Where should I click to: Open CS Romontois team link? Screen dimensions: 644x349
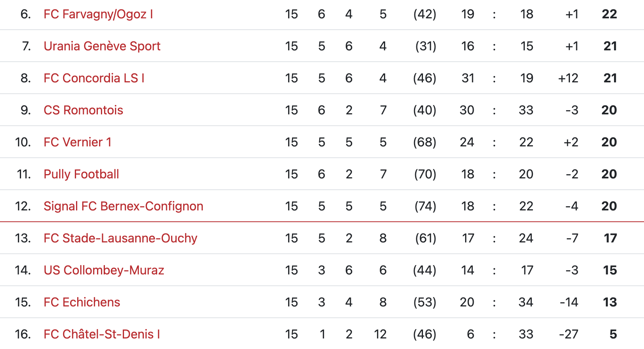[x=83, y=110]
